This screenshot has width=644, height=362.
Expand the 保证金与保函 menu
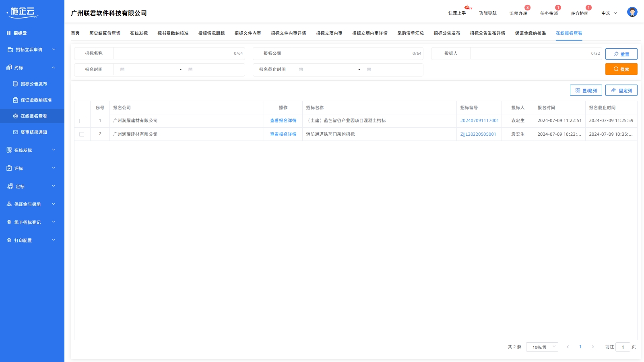(x=54, y=204)
